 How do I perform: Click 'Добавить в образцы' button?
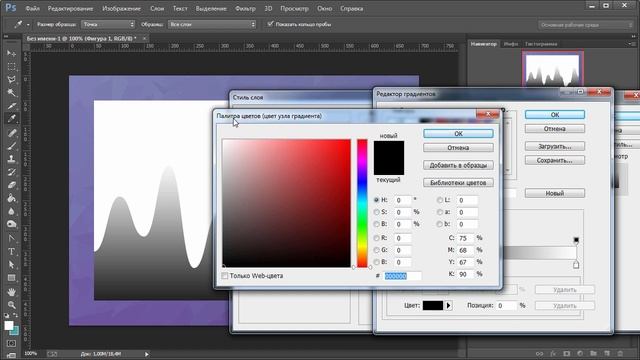(458, 165)
